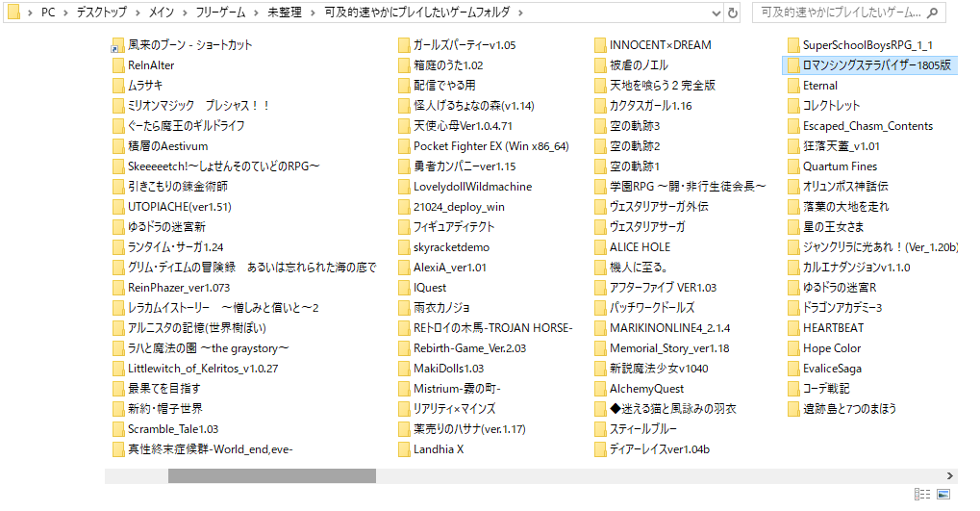Select Memorial_Story_ver1.18 folder name
The image size is (980, 511).
669,348
